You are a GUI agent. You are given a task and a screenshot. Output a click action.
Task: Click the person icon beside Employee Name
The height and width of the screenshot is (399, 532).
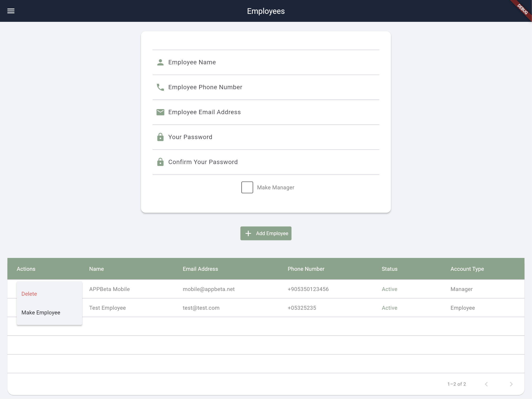click(x=160, y=62)
